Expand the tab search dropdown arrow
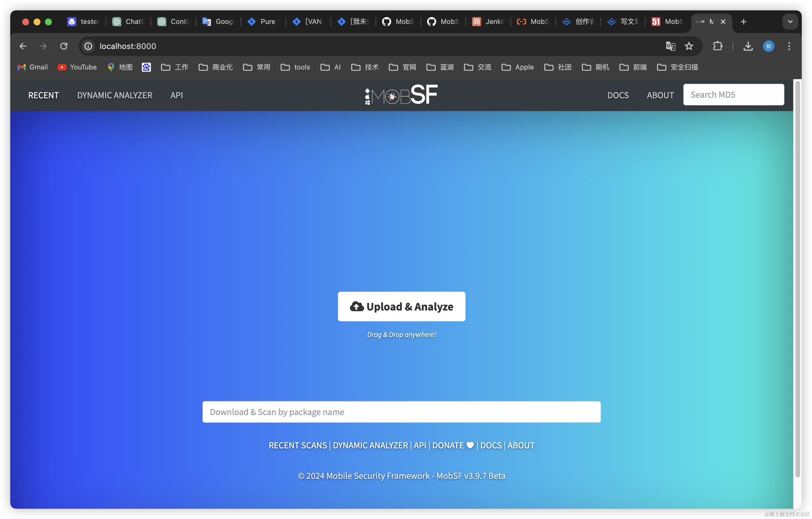This screenshot has height=519, width=812. [790, 22]
